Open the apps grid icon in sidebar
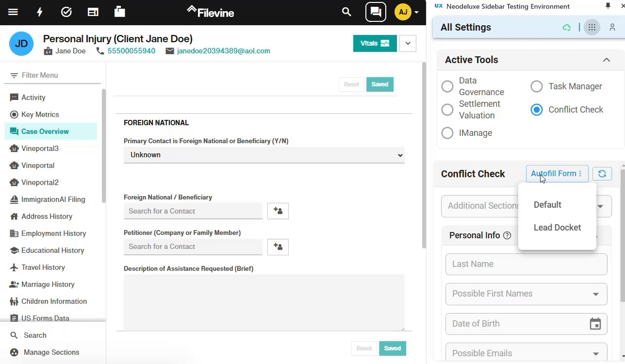Image resolution: width=625 pixels, height=364 pixels. coord(592,28)
